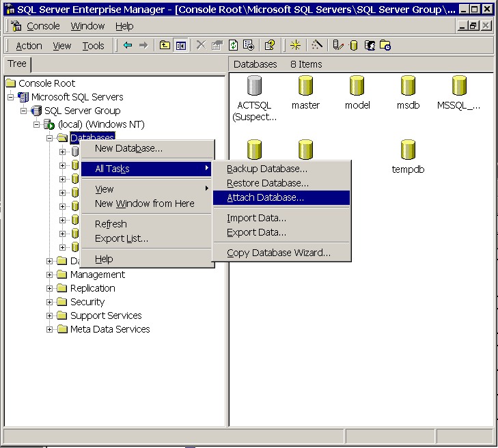
Task: Choose Refresh from context menu
Action: pyautogui.click(x=146, y=224)
